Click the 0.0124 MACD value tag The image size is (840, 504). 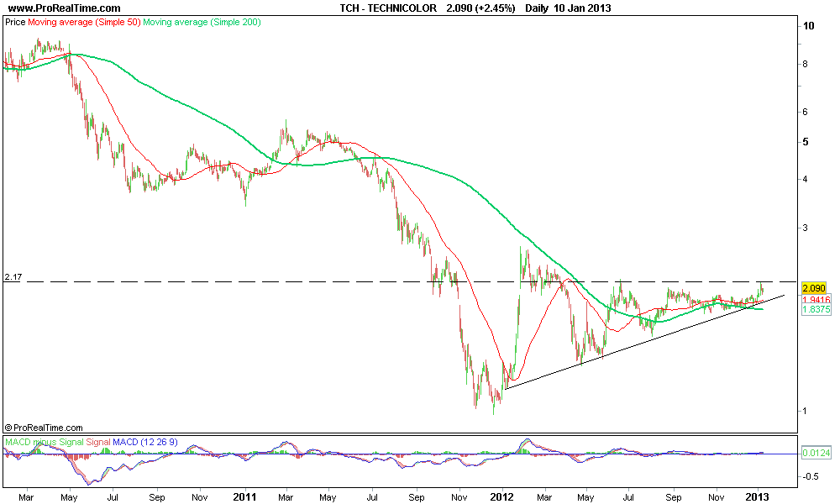pyautogui.click(x=816, y=453)
